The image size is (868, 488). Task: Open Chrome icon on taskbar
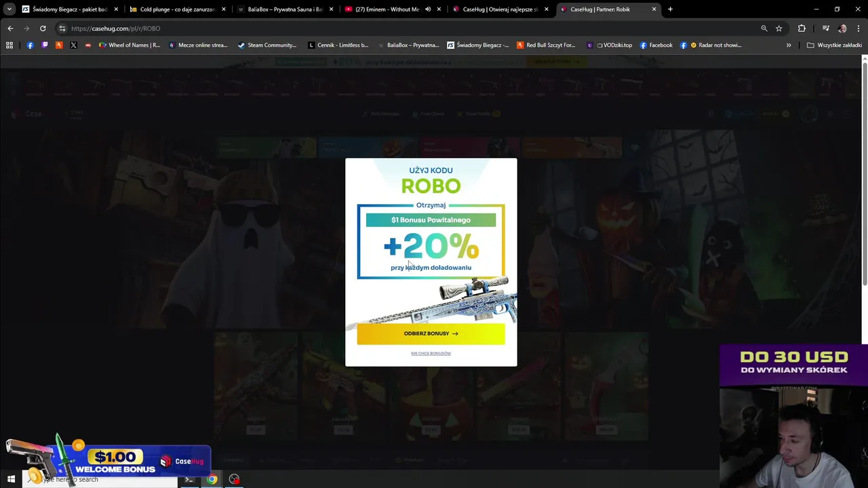tap(212, 479)
